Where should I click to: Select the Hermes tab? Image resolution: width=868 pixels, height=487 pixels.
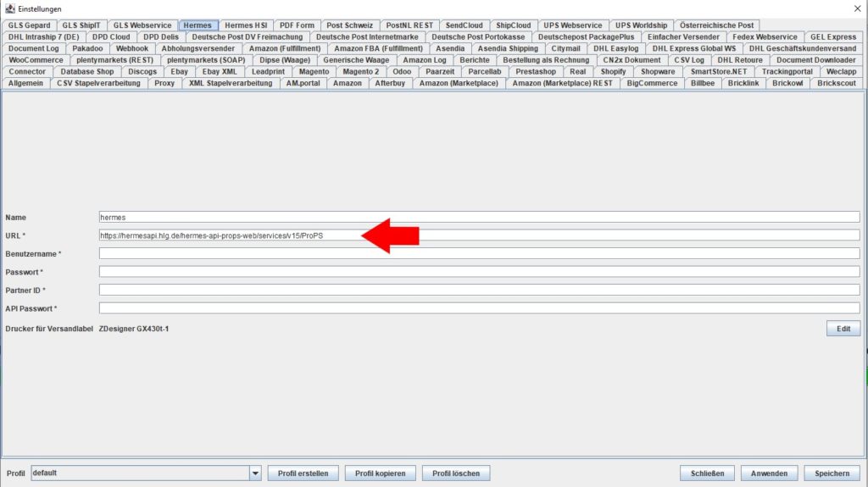click(x=198, y=25)
